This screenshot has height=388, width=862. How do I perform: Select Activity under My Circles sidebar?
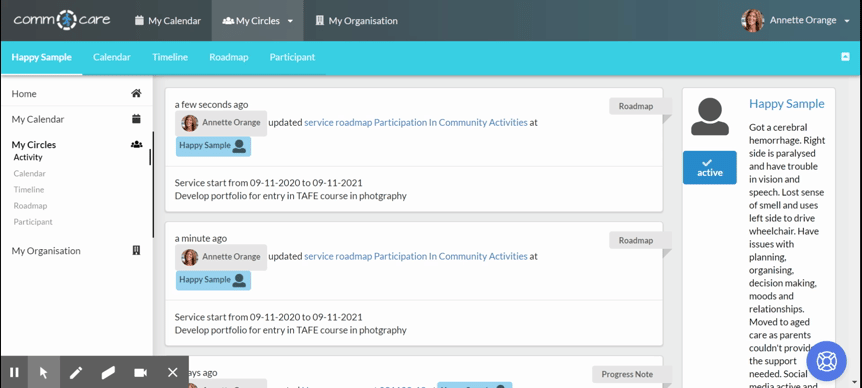click(28, 157)
